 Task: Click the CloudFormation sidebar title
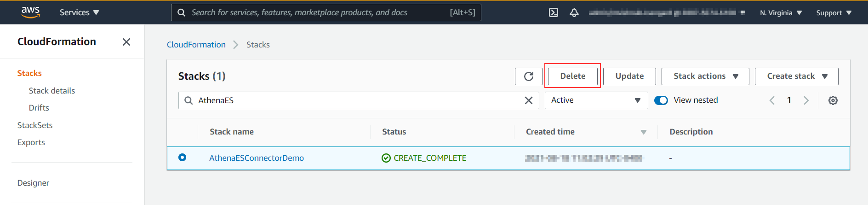pyautogui.click(x=57, y=41)
